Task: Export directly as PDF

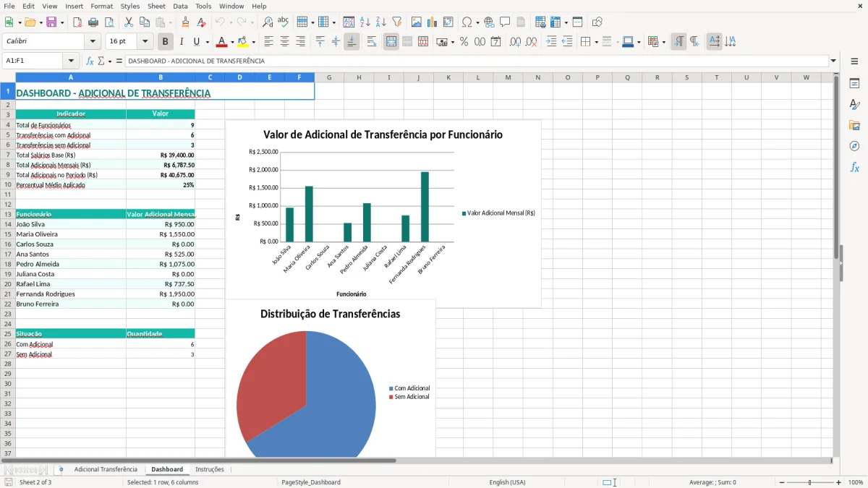Action: tap(77, 22)
